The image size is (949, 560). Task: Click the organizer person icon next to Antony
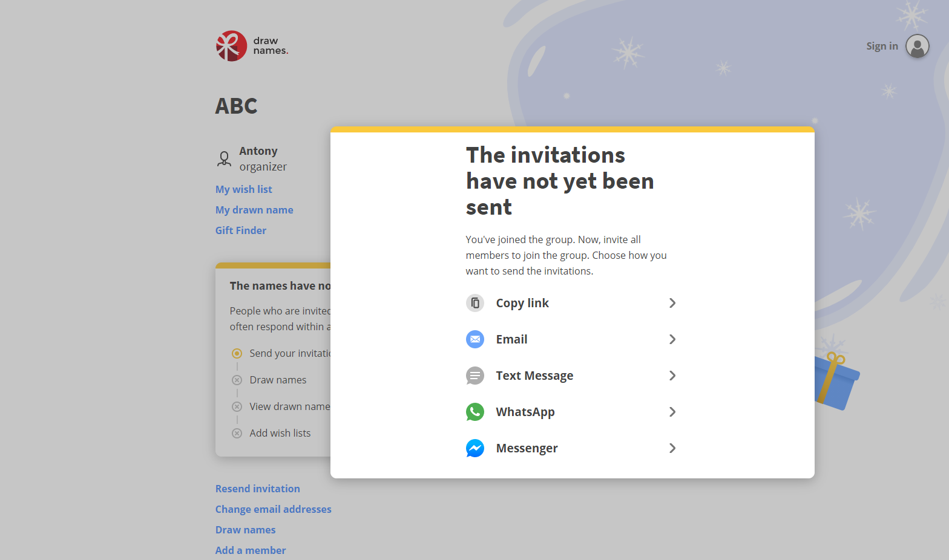point(224,158)
